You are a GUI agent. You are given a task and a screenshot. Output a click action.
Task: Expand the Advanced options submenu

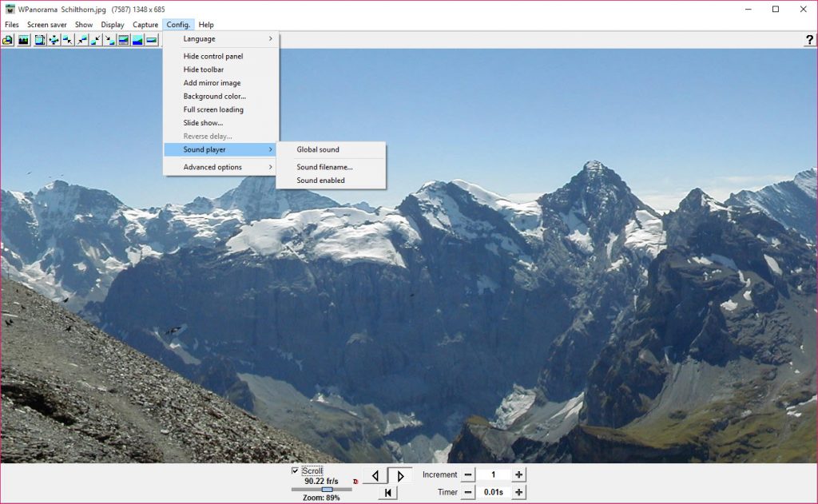[x=221, y=167]
